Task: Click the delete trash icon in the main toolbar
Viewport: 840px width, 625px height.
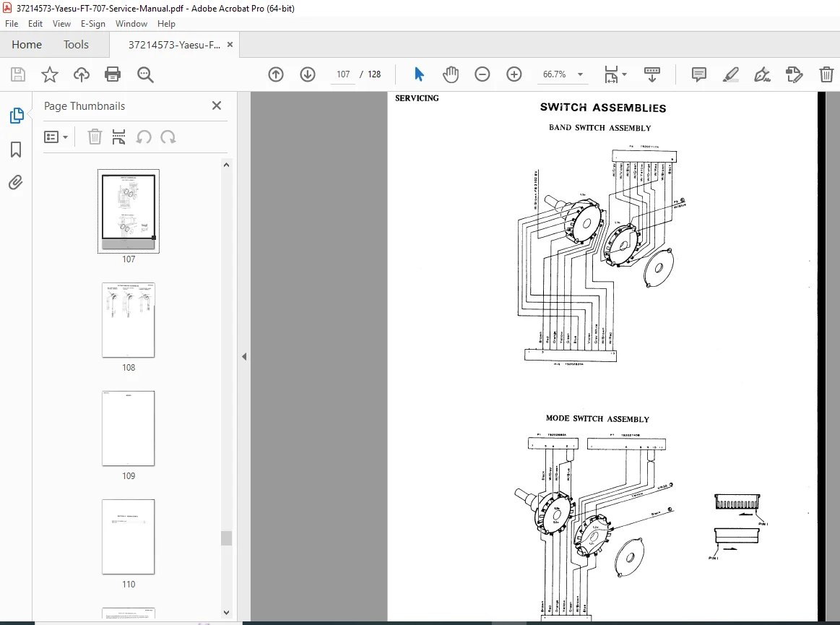Action: tap(826, 74)
